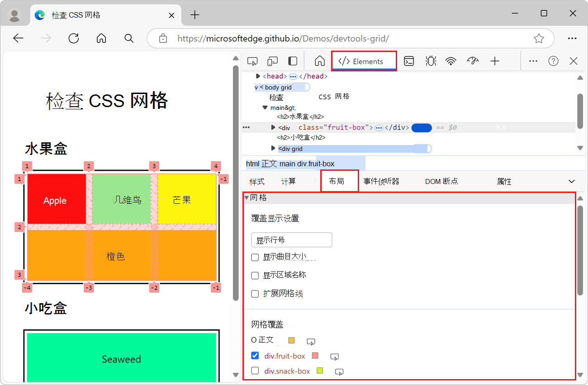Select the 布局 tab

(339, 181)
